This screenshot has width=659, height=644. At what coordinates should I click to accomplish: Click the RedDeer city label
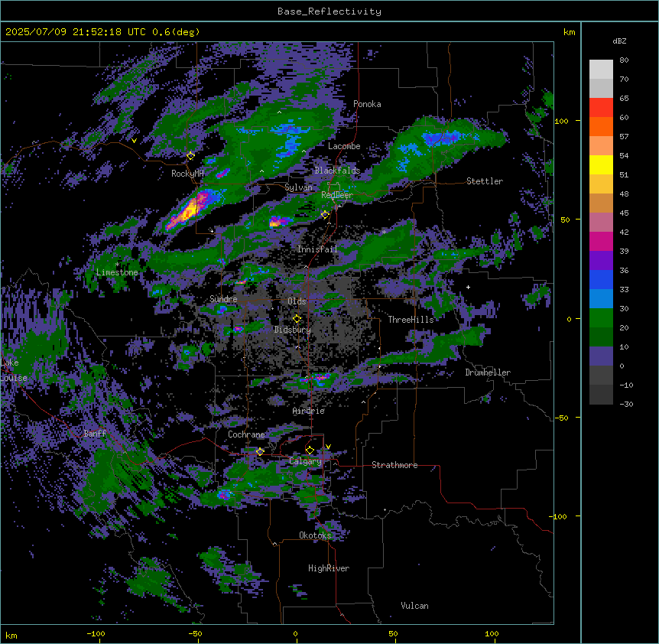pyautogui.click(x=337, y=195)
